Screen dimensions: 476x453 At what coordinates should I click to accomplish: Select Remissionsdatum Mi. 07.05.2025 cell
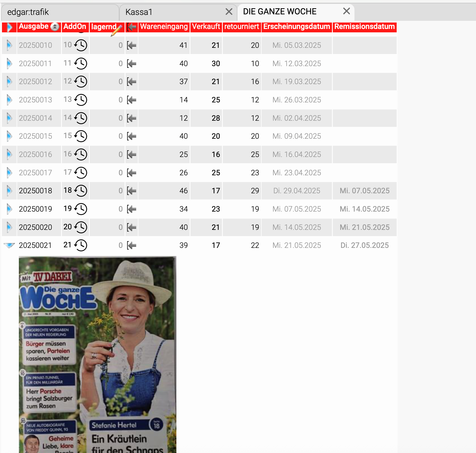365,191
